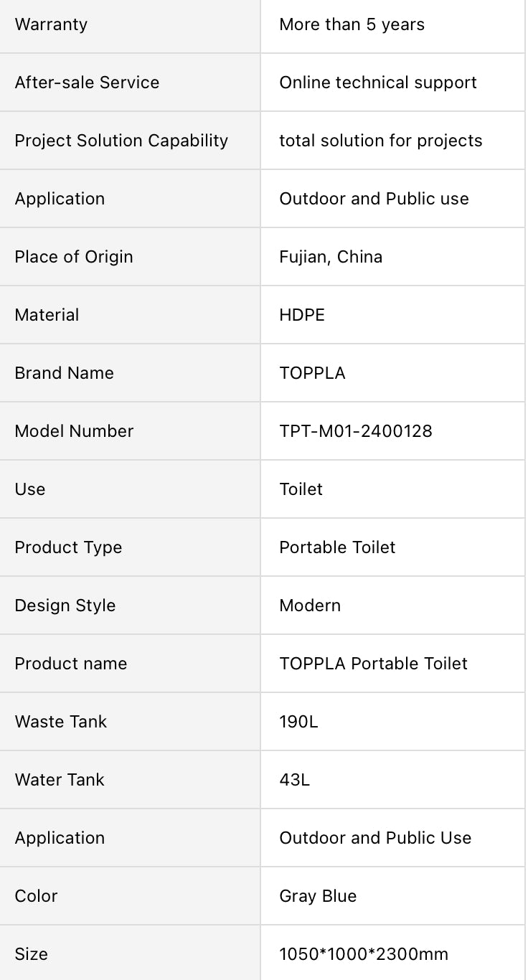Click "TOPPLA Portable Toilet" product name value

(373, 664)
